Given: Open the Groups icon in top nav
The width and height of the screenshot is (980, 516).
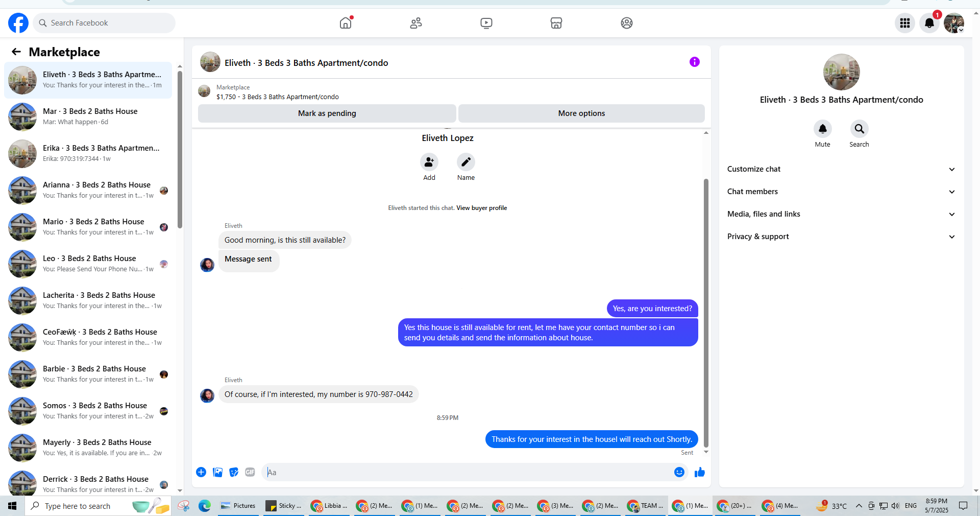Looking at the screenshot, I should 627,23.
